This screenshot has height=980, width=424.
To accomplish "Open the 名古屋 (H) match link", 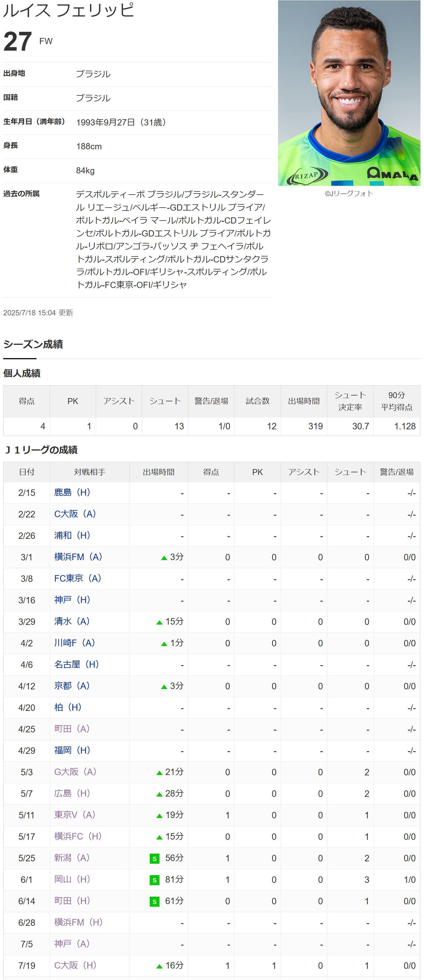I will tap(77, 664).
